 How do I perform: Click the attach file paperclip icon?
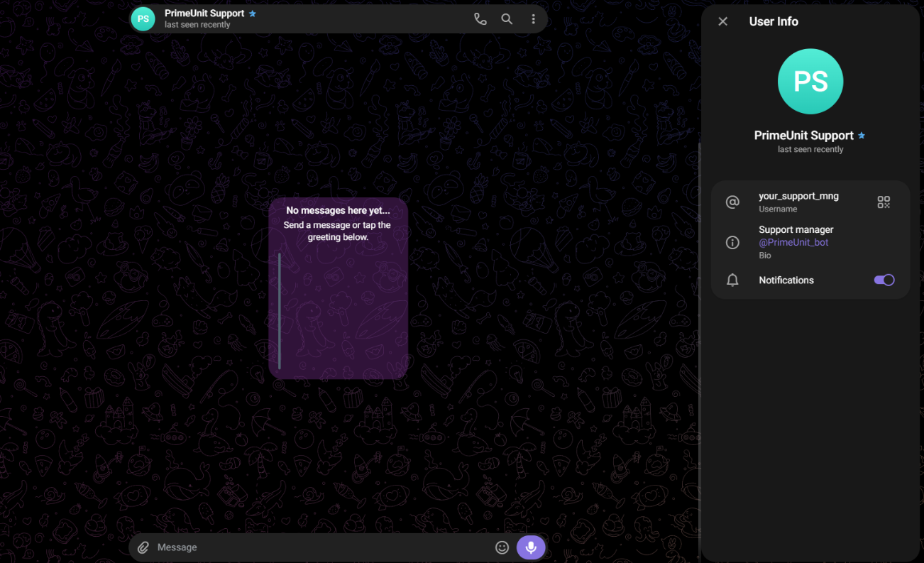pos(143,547)
